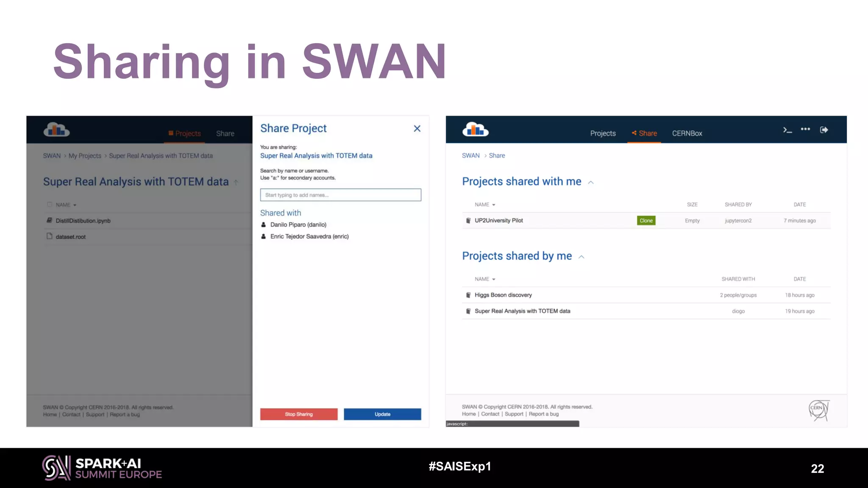
Task: Open the three-dots more options icon
Action: (x=805, y=129)
